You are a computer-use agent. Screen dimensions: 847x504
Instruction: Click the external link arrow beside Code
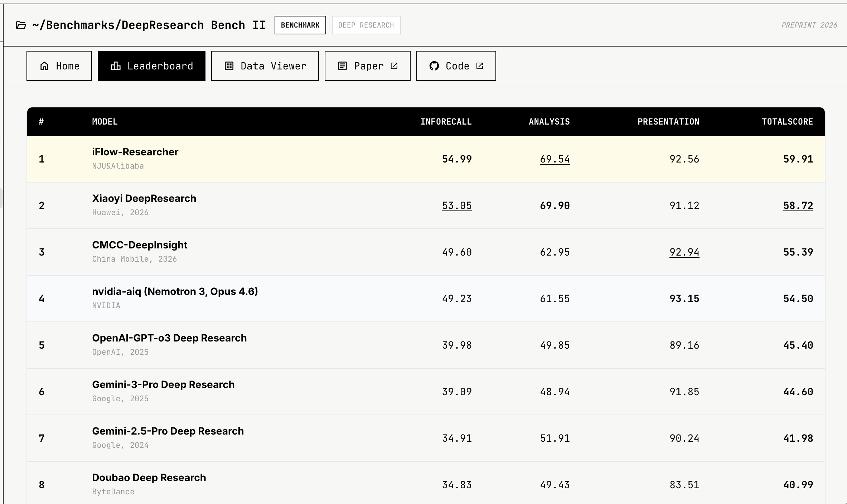click(480, 66)
